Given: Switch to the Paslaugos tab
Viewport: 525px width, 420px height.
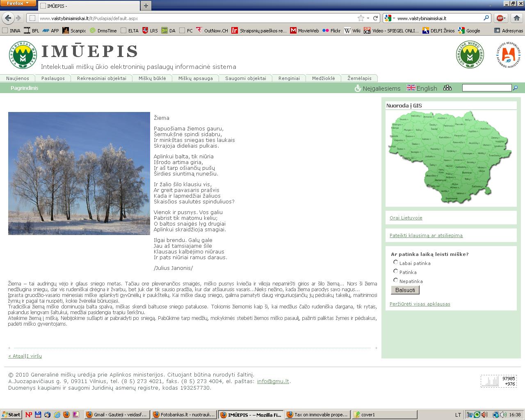Looking at the screenshot, I should [53, 78].
